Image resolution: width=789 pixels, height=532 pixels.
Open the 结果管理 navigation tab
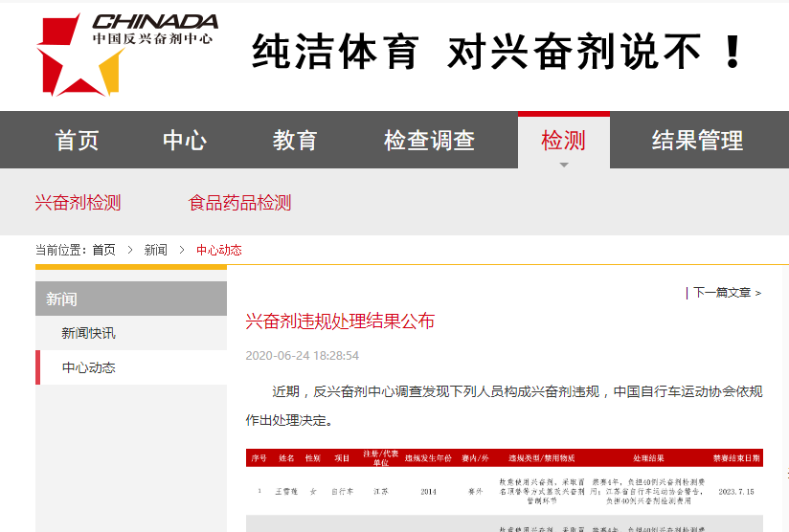pos(697,141)
